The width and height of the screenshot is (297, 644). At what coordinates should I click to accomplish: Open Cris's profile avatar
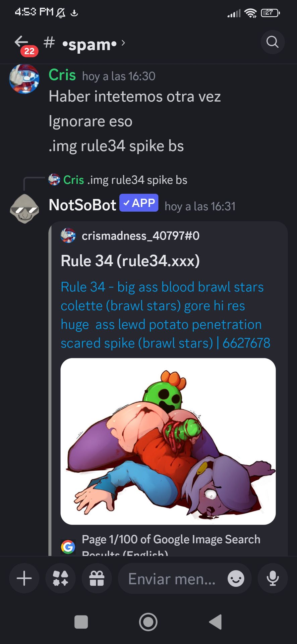[24, 79]
